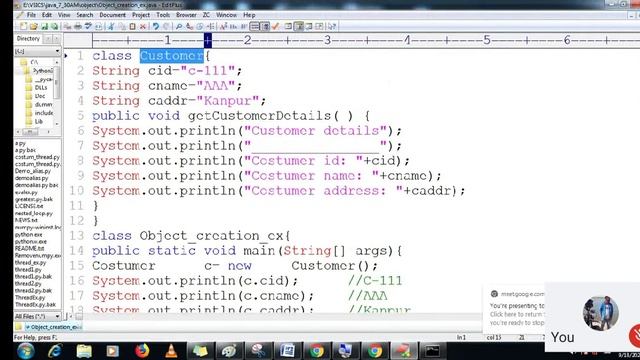Click the getCustomerDetails method name
Viewport: 640px width, 360px height.
click(259, 116)
